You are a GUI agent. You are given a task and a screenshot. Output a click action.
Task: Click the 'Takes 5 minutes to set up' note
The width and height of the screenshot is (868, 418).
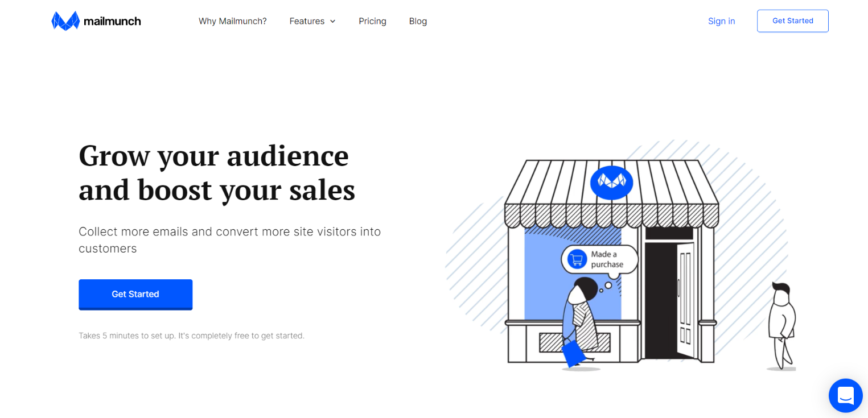tap(191, 336)
